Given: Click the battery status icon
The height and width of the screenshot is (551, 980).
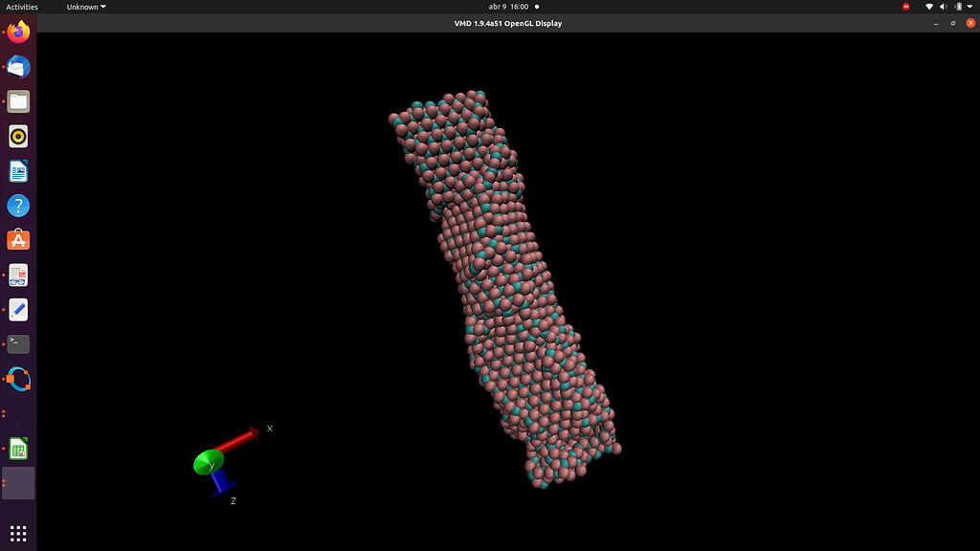Looking at the screenshot, I should [x=958, y=7].
